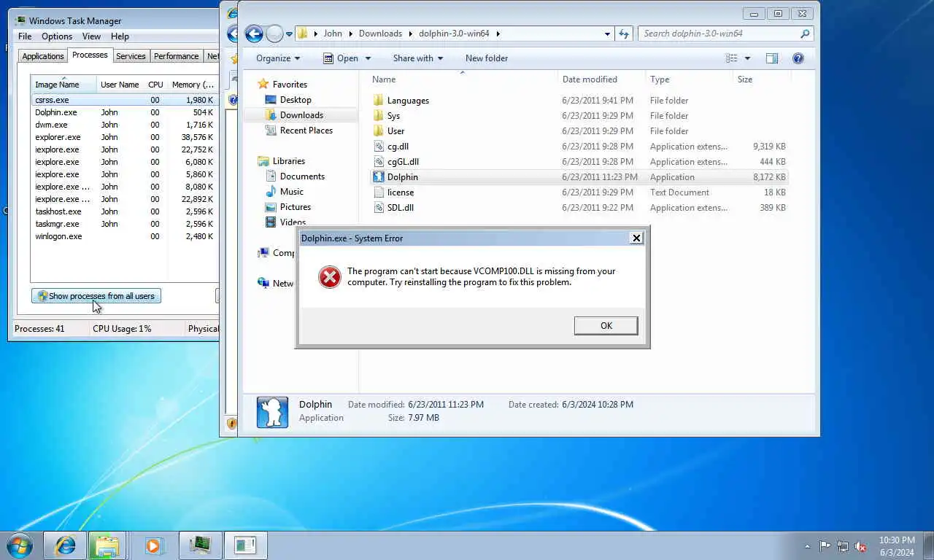Expand the Open button dropdown arrow
This screenshot has height=560, width=934.
click(x=368, y=58)
